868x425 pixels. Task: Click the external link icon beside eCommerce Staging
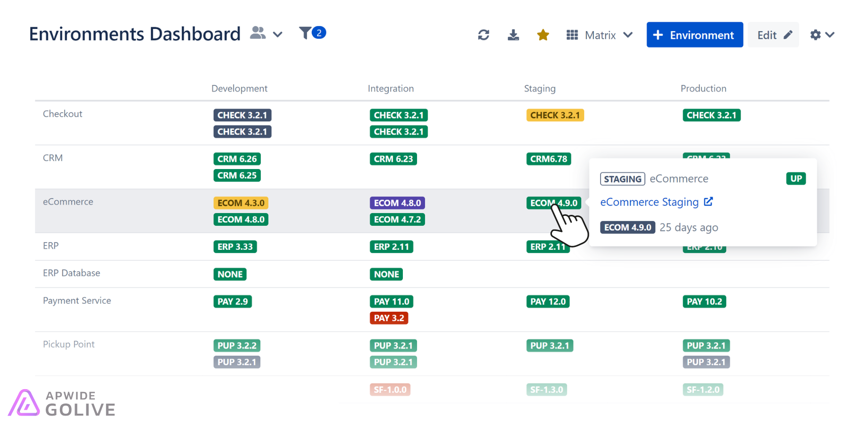point(709,202)
